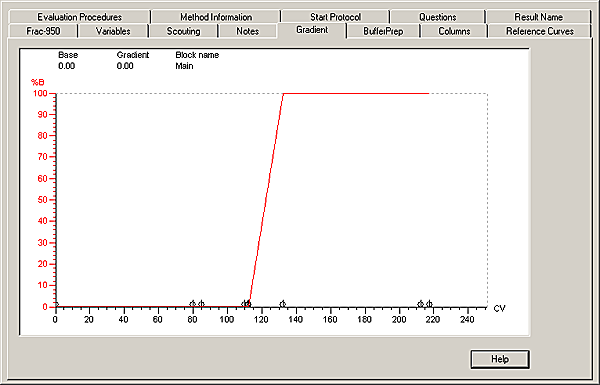Screen dimensions: 600x385
Task: Click the Help button
Action: tap(500, 359)
